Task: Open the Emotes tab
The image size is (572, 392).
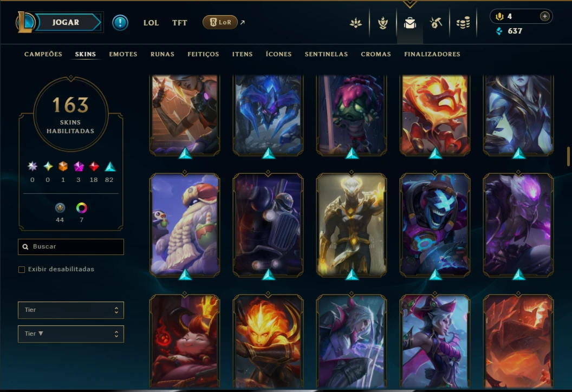Action: point(123,54)
